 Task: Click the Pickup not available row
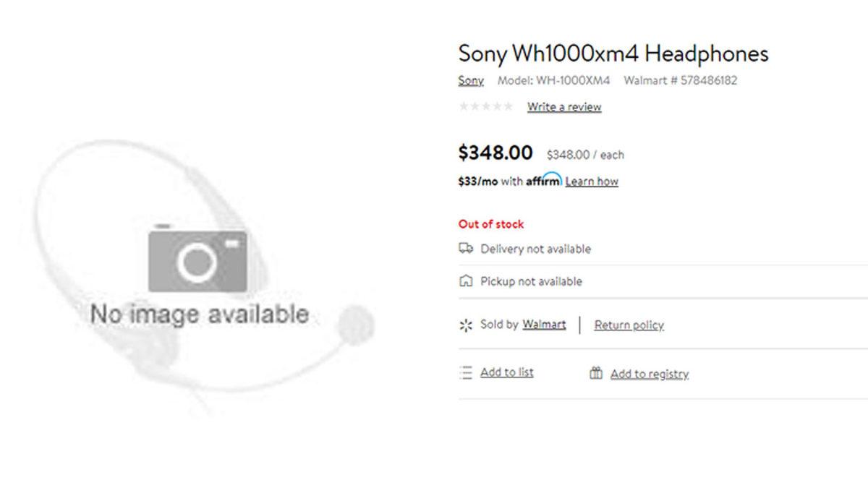[x=529, y=281]
